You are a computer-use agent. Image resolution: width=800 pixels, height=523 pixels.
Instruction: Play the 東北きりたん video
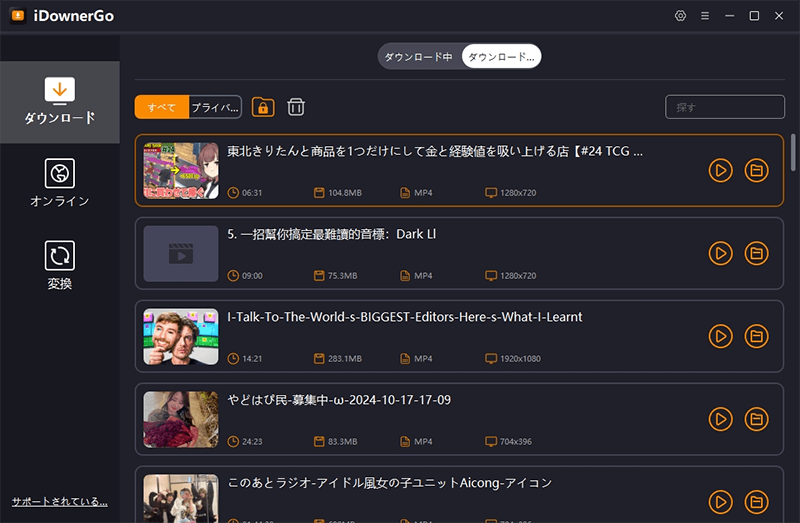pos(720,171)
